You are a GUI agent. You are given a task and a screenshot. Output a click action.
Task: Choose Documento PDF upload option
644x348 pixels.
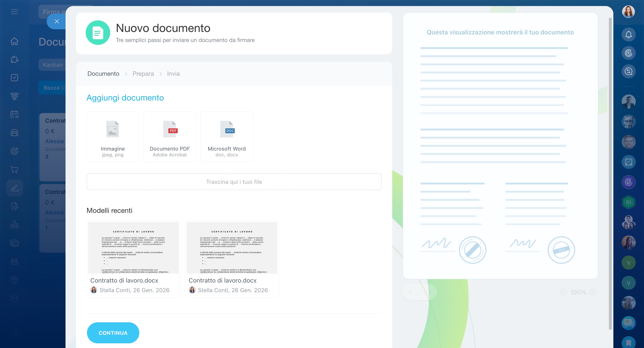pos(169,137)
